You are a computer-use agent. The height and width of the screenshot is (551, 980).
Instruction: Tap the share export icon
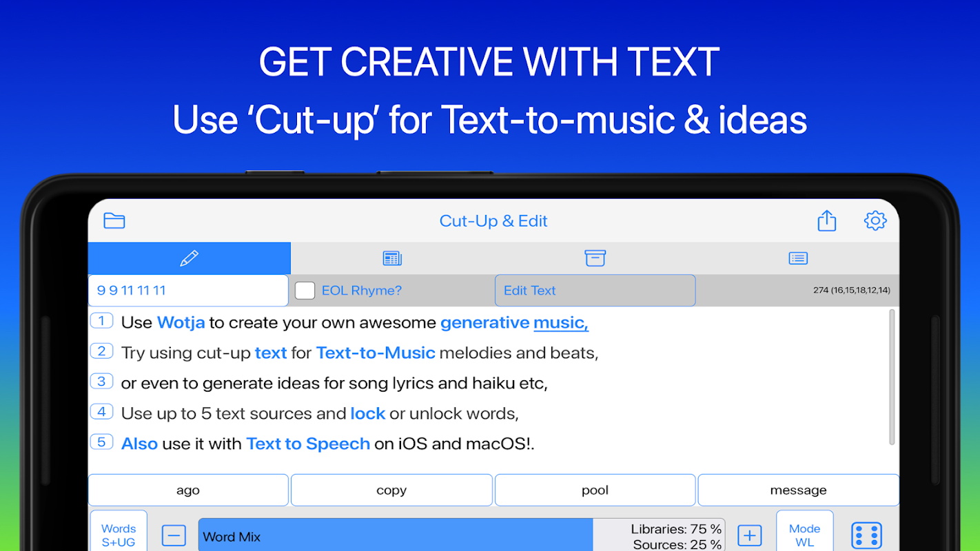click(x=827, y=220)
